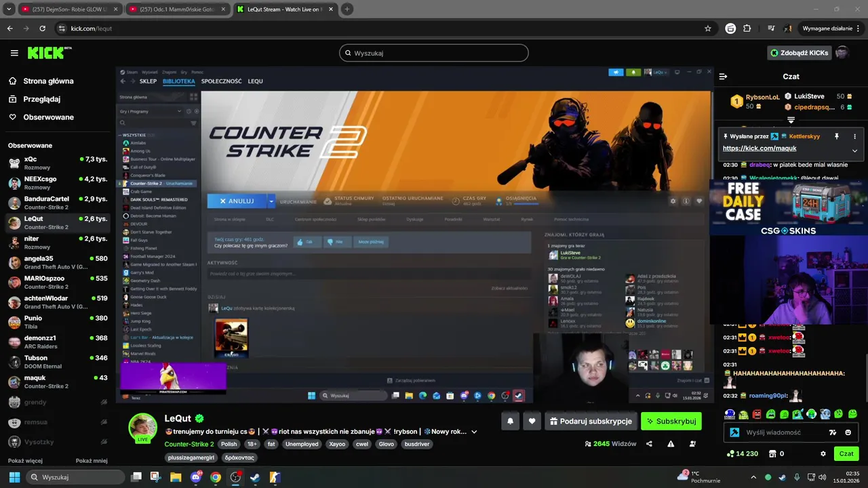Open Steam from Windows taskbar
This screenshot has width=868, height=488.
(x=255, y=477)
